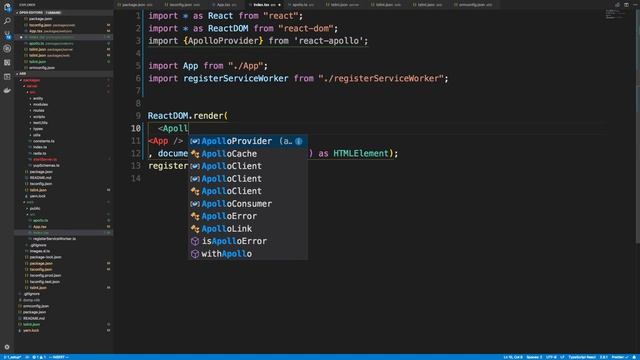Click unsaved dot on index.tsx tab
This screenshot has width=640, height=360.
click(279, 5)
